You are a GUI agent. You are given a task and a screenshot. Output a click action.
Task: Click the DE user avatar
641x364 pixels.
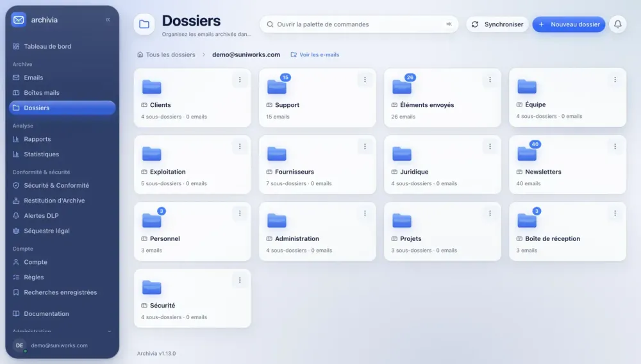19,345
